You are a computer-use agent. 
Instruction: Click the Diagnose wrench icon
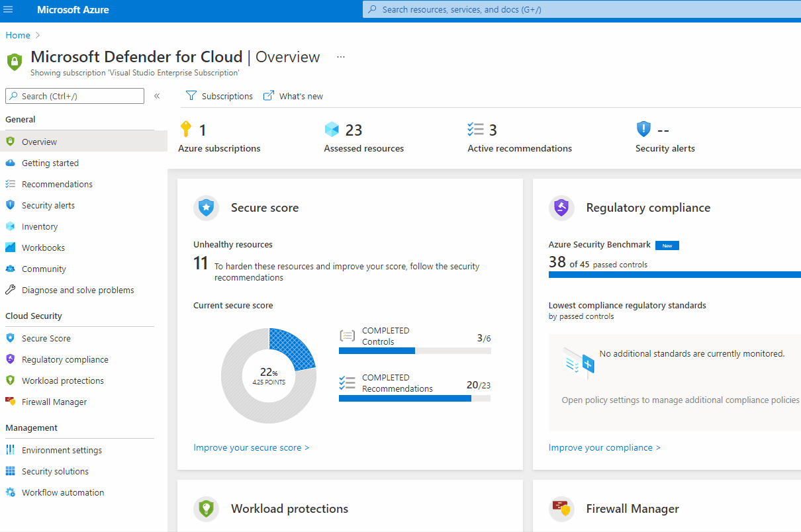10,290
